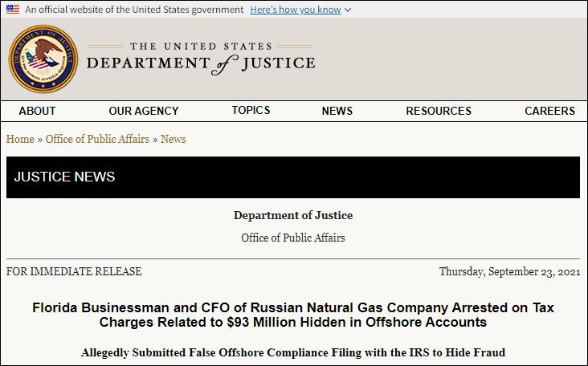Screen dimensions: 588x366
Task: Open the ABOUT menu
Action: click(37, 111)
